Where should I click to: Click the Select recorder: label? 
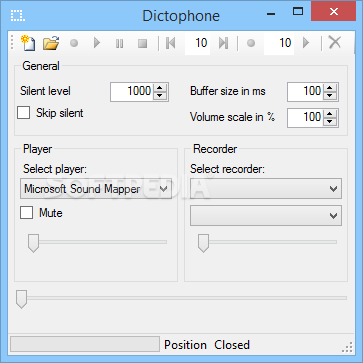[x=227, y=169]
